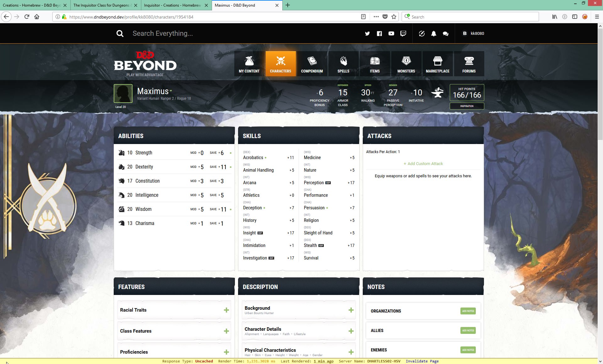Click the Constitution ability icon
603x364 pixels.
coord(121,181)
